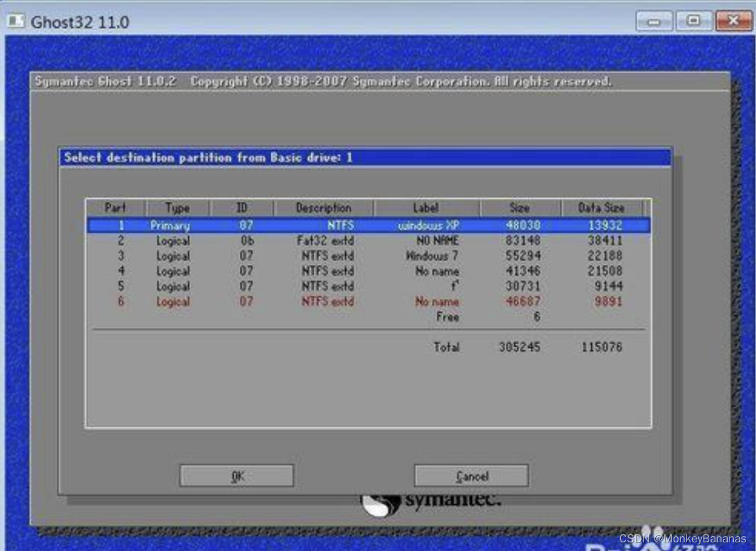Click the size value 55294
Screen dimensions: 756x551
[x=523, y=255]
